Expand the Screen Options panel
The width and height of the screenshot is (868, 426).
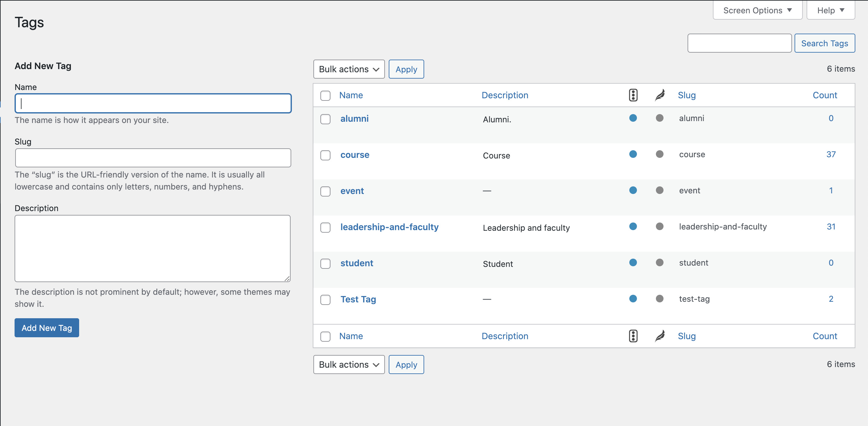point(757,10)
